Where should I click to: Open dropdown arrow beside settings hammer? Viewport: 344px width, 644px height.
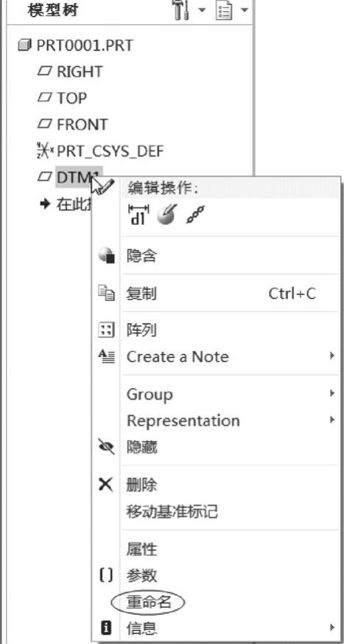202,10
